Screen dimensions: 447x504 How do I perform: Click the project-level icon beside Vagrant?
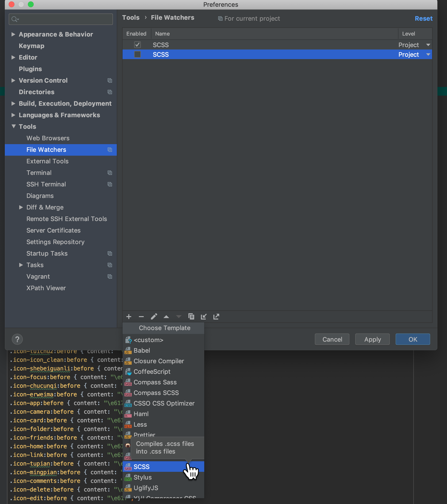[x=110, y=277]
